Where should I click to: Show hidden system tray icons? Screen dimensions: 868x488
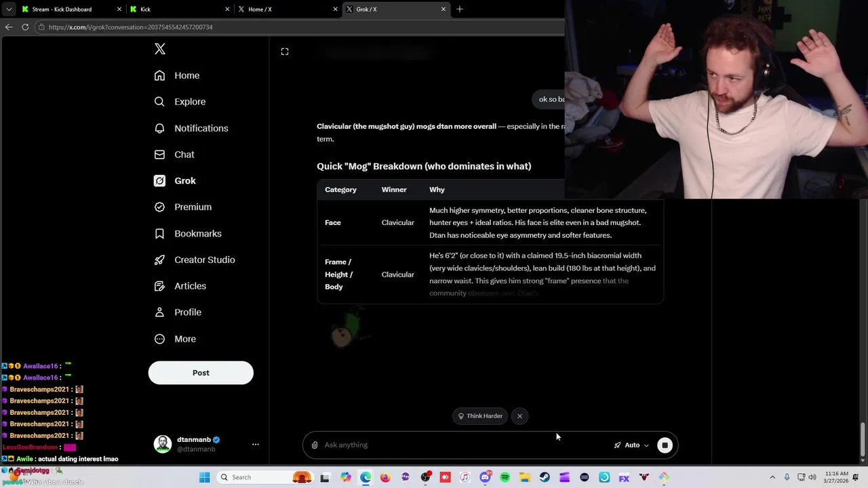coord(772,478)
